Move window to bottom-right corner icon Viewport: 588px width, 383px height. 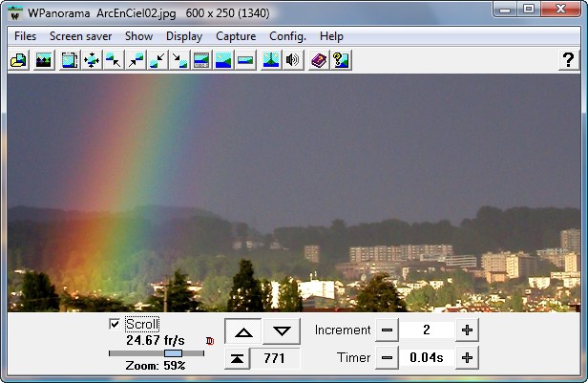[x=179, y=60]
